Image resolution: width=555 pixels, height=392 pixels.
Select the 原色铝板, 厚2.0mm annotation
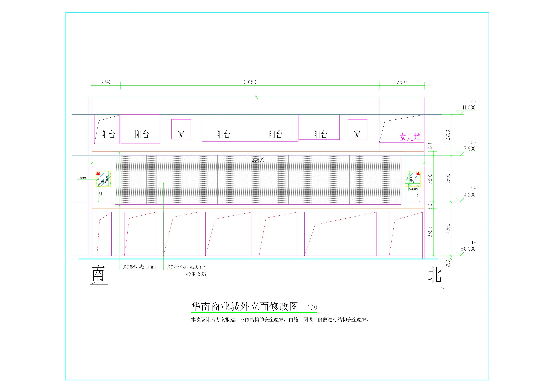139,267
